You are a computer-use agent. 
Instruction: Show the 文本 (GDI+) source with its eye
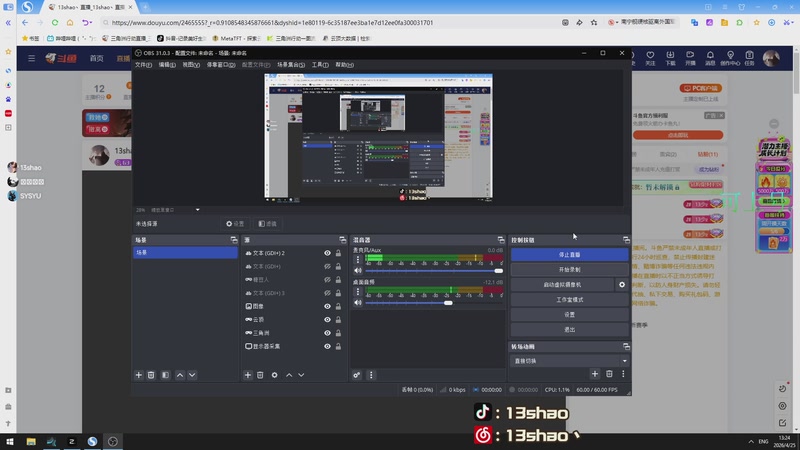328,266
